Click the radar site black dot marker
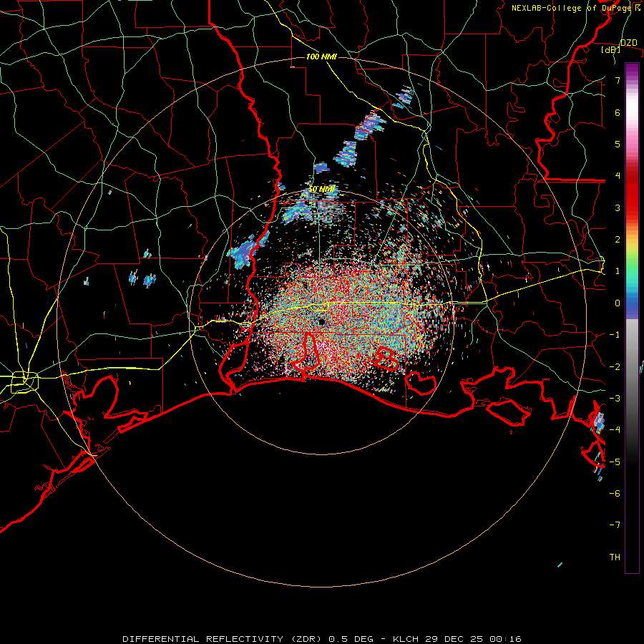The image size is (644, 644). click(321, 322)
